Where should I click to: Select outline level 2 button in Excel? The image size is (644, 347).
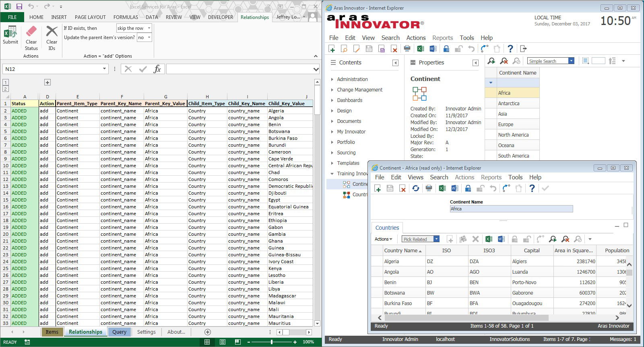[6, 89]
